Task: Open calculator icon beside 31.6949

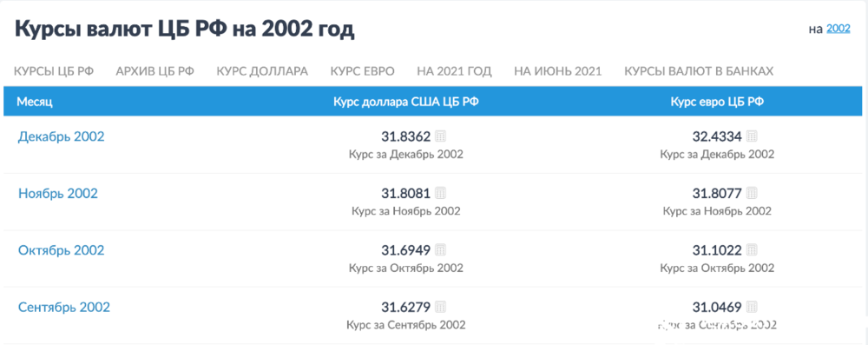Action: (x=441, y=250)
